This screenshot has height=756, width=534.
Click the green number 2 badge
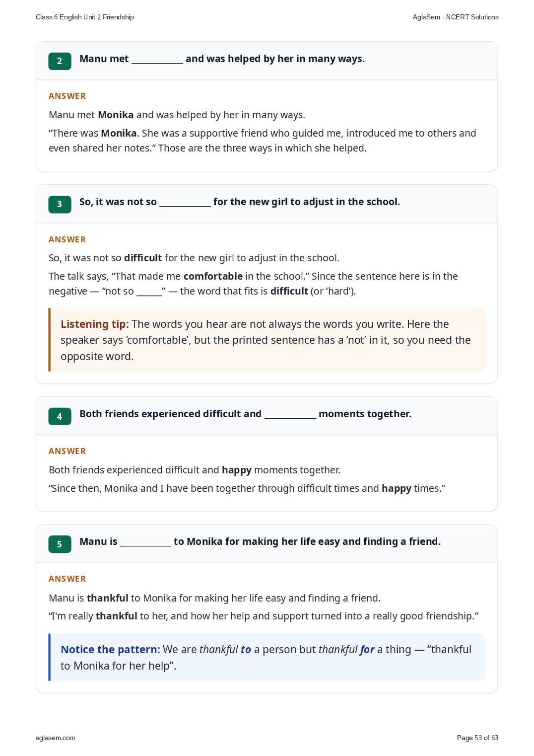click(x=60, y=61)
